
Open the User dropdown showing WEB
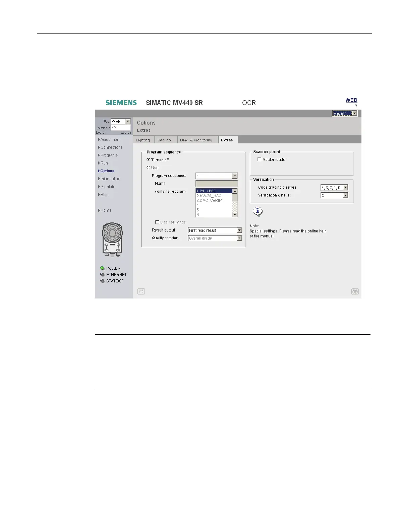click(121, 122)
